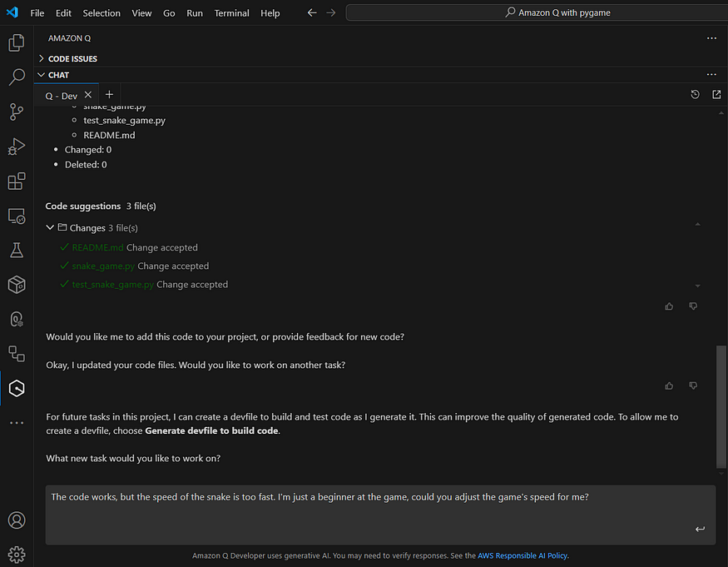This screenshot has height=567, width=728.
Task: Open the cube package icon in activity bar
Action: click(17, 285)
